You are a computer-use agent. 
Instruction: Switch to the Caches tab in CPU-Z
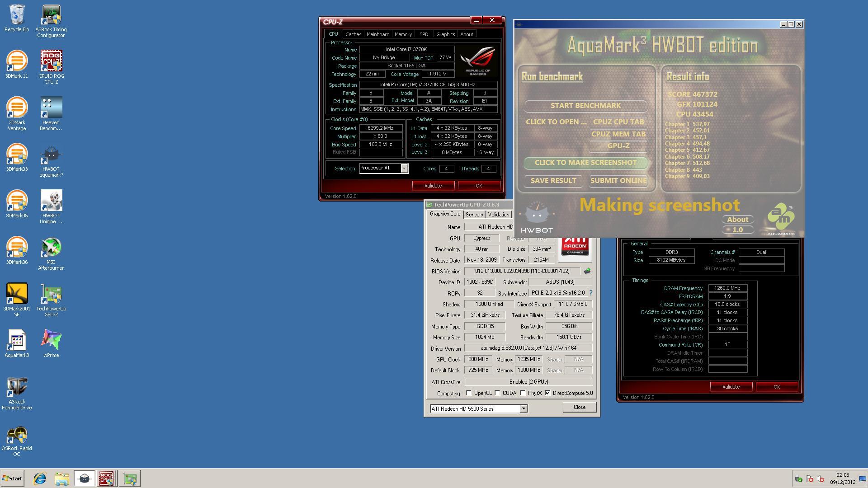[x=353, y=34]
